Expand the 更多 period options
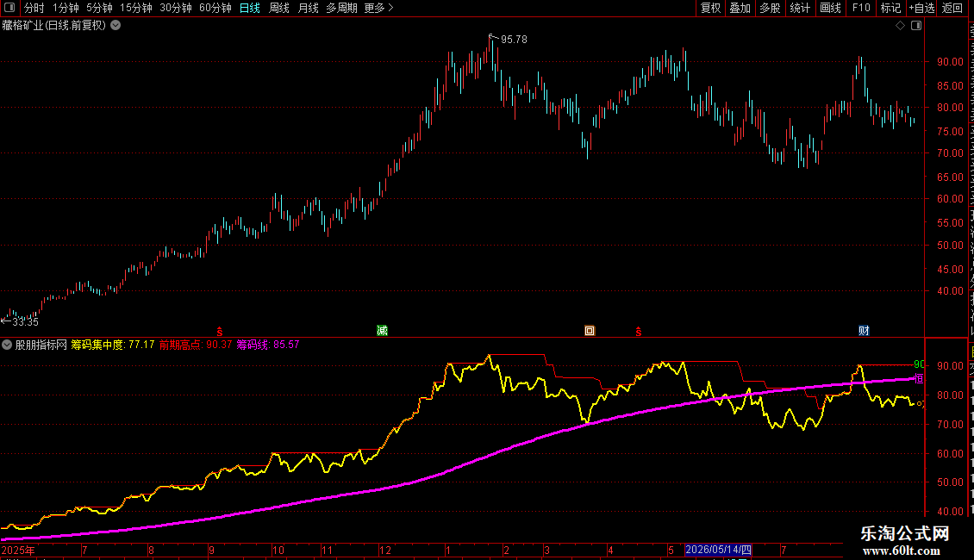Screen dimensions: 974x560 [x=378, y=8]
